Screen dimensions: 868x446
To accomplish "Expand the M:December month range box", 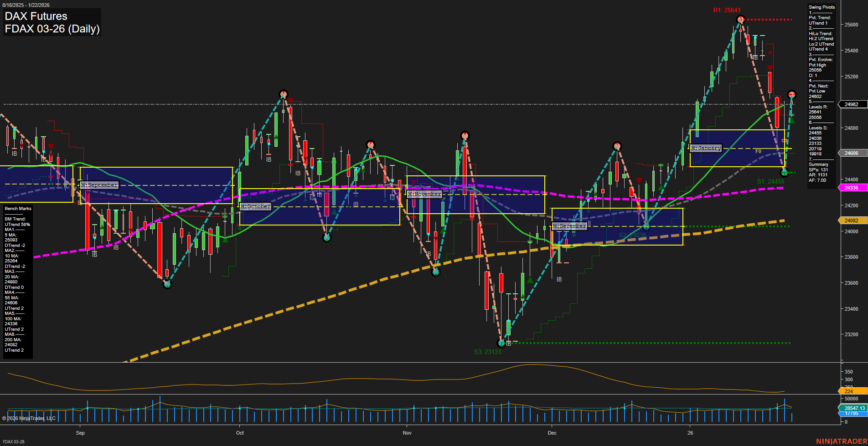I will [569, 226].
